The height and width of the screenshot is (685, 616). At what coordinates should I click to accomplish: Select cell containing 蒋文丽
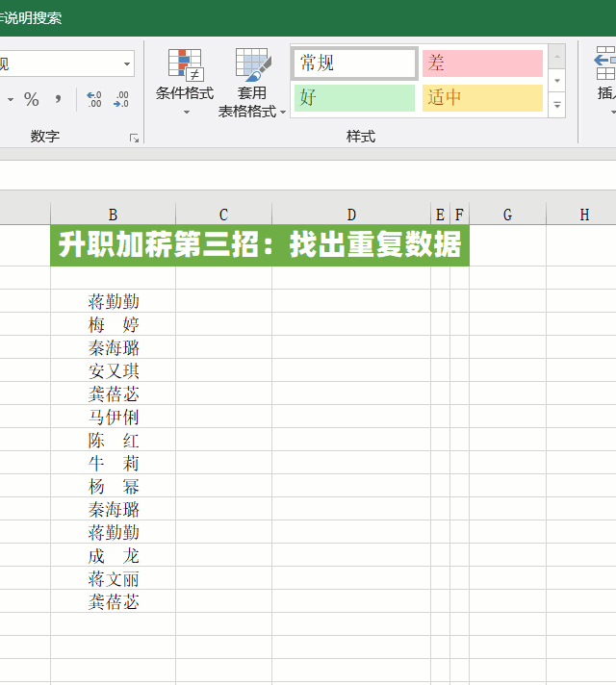[x=114, y=578]
